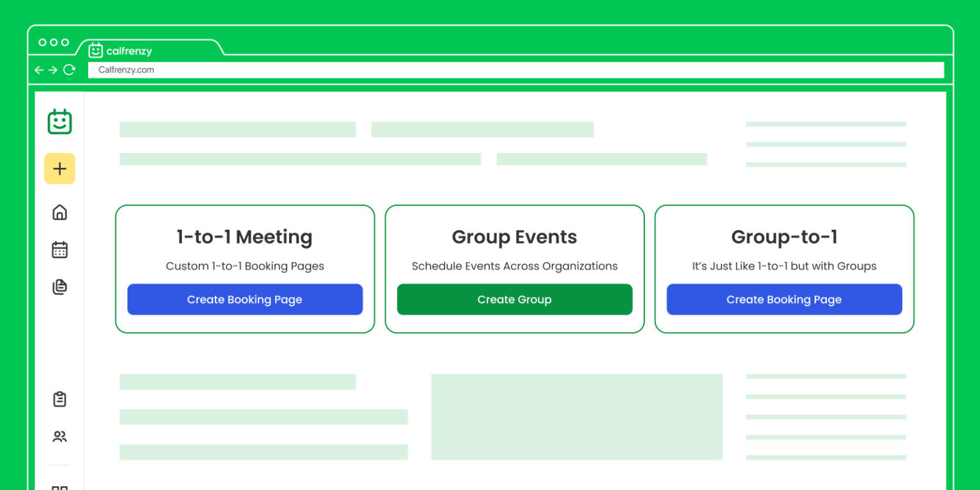Click the Calfrenzy smiley calendar logo in sidebar

(59, 121)
